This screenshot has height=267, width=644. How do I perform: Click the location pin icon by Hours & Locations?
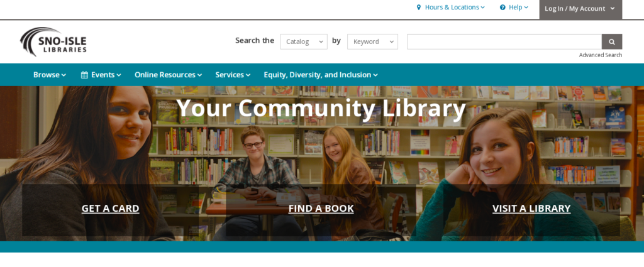tap(418, 8)
